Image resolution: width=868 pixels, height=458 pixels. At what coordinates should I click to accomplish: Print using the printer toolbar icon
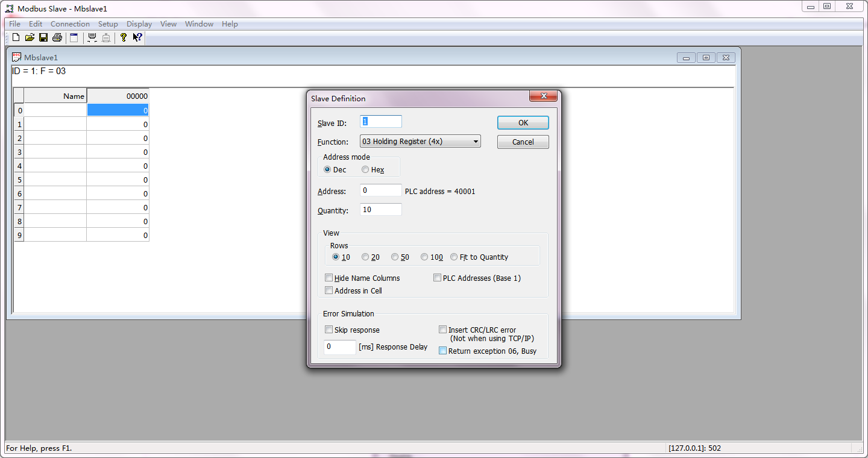point(57,37)
